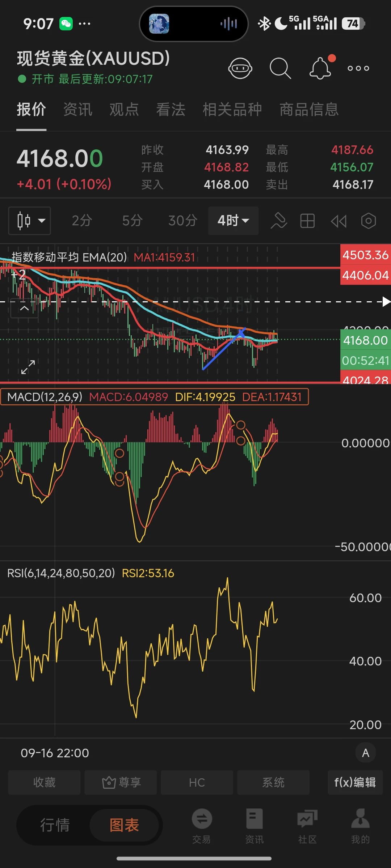This screenshot has width=391, height=868.
Task: Open the robot assistant icon
Action: [240, 68]
